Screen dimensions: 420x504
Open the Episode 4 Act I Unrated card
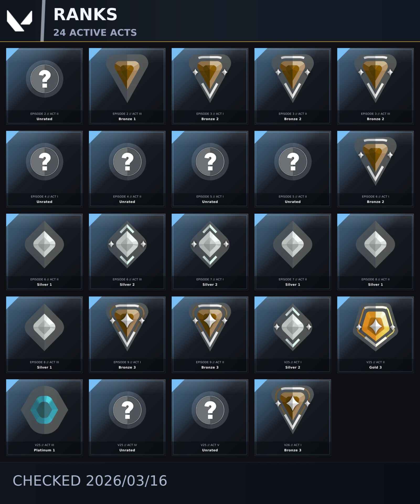[x=44, y=169]
